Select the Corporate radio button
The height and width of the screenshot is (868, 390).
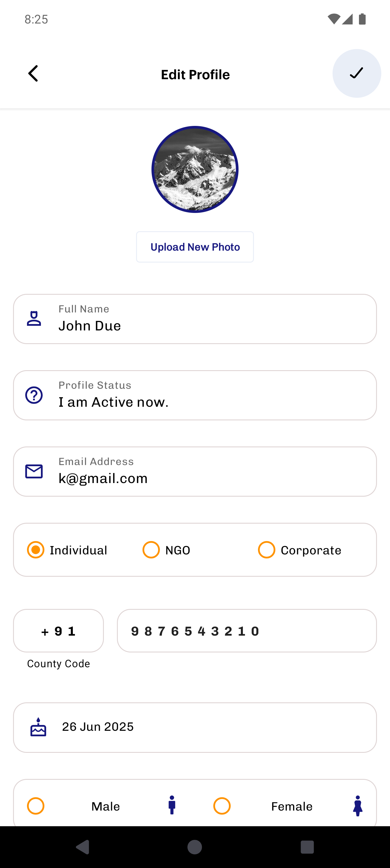(x=267, y=550)
